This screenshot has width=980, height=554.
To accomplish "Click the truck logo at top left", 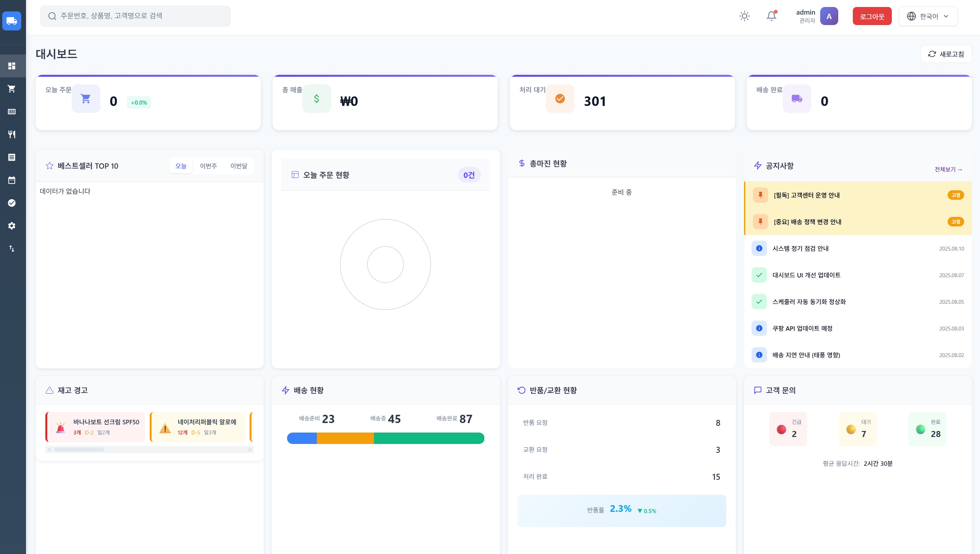I will click(12, 21).
